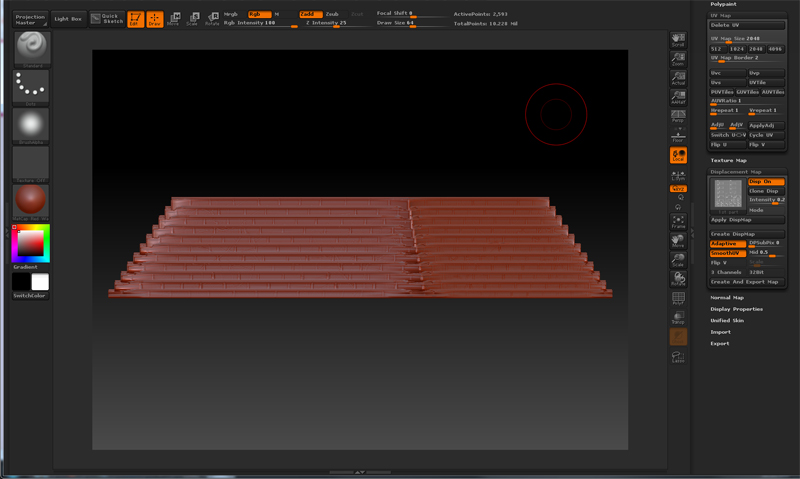
Task: Click the Rotate icon in top toolbar
Action: pos(212,19)
